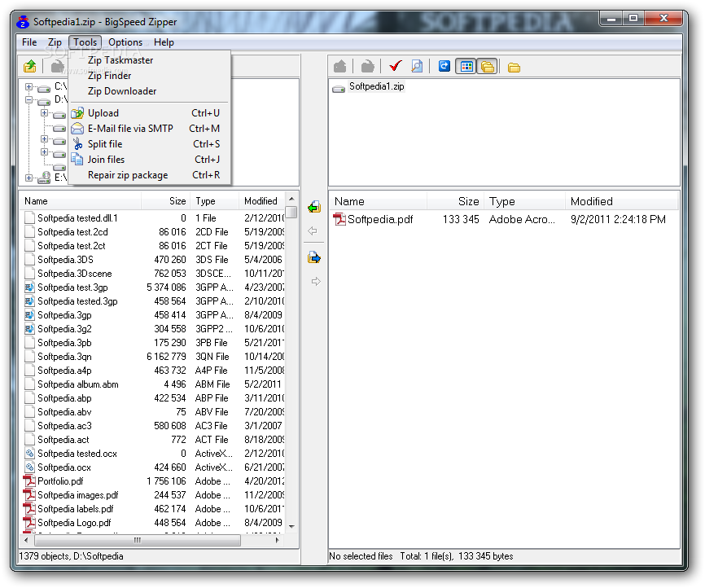This screenshot has height=588, width=705.
Task: Sort archive list by Modified header
Action: pyautogui.click(x=622, y=201)
